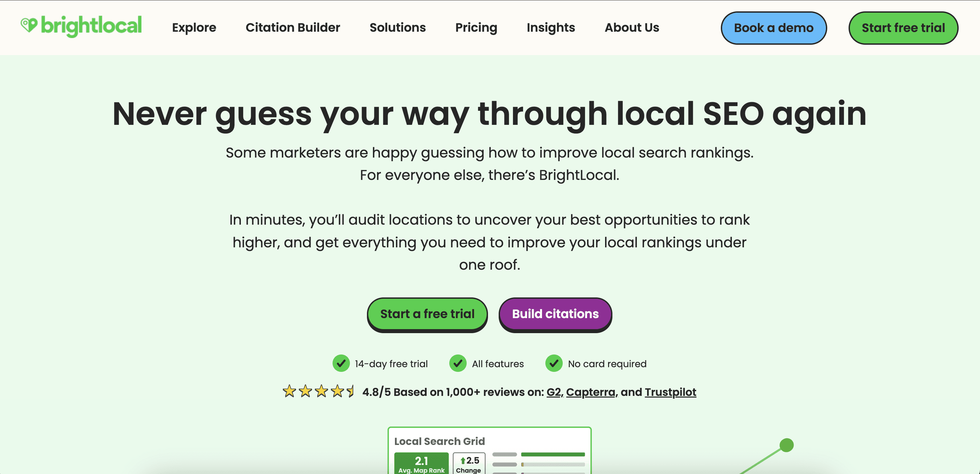Click the Book a demo button
Screen dimensions: 980x474
click(774, 27)
